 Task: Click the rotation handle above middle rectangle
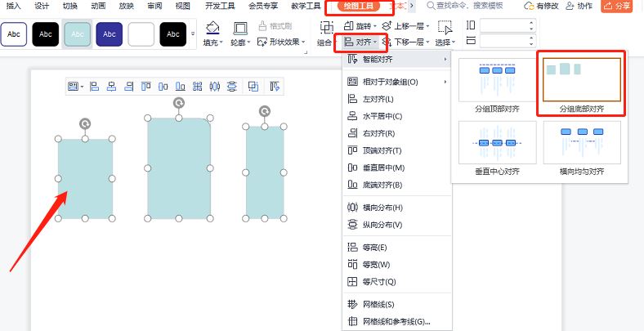[x=179, y=103]
